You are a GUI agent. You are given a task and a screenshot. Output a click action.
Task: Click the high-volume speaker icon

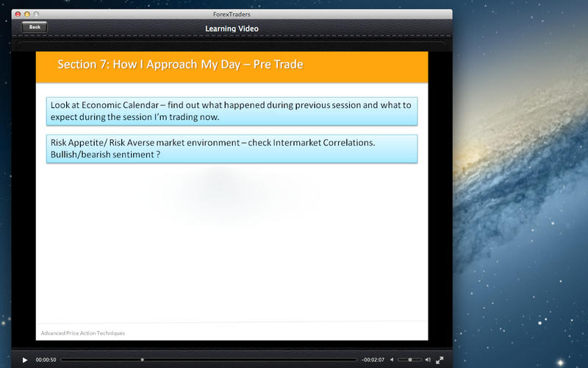[x=429, y=360]
